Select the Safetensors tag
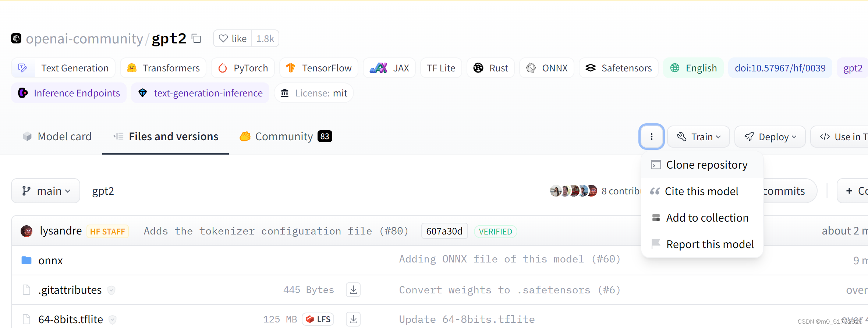This screenshot has width=868, height=328. 619,68
